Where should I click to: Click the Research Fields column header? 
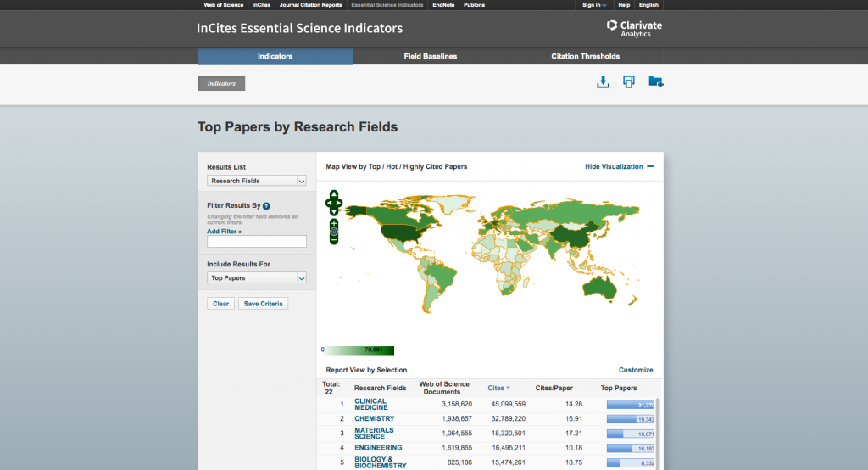pos(380,388)
